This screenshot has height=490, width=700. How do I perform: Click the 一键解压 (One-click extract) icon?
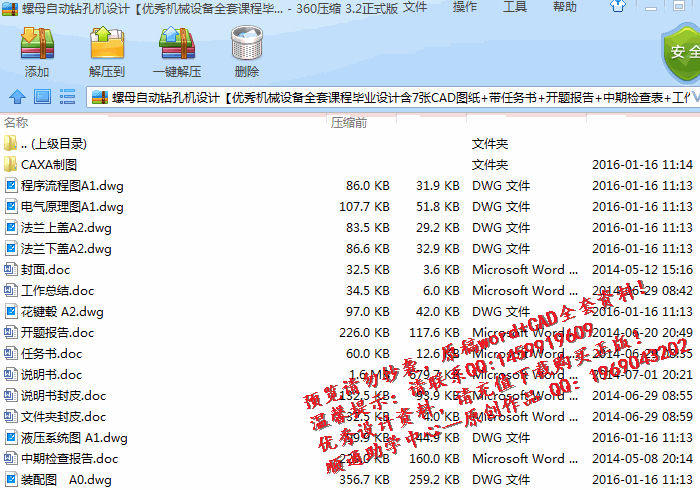[177, 43]
